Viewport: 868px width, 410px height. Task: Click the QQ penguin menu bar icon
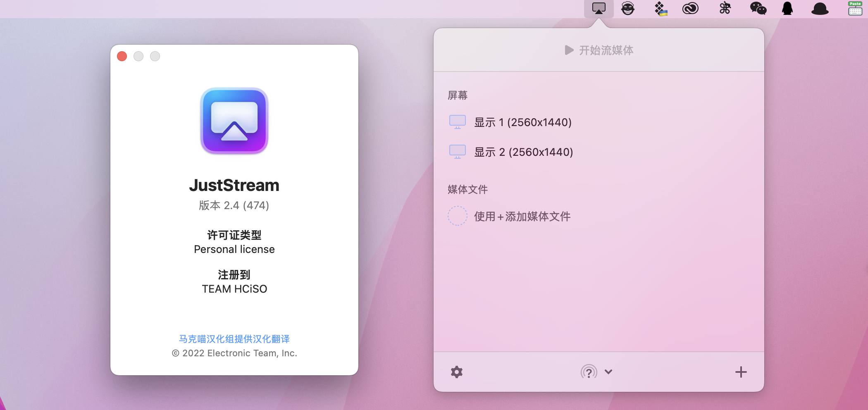[x=787, y=9]
